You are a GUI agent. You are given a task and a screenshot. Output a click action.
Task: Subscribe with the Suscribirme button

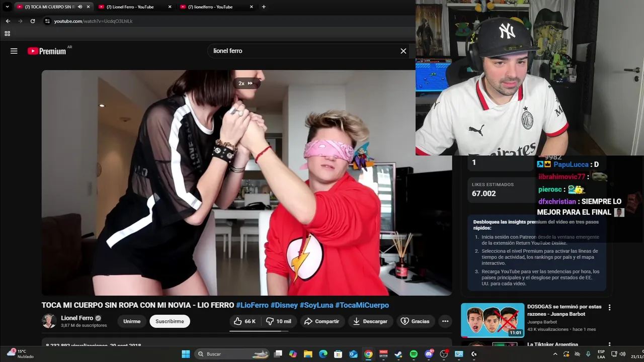pyautogui.click(x=170, y=321)
